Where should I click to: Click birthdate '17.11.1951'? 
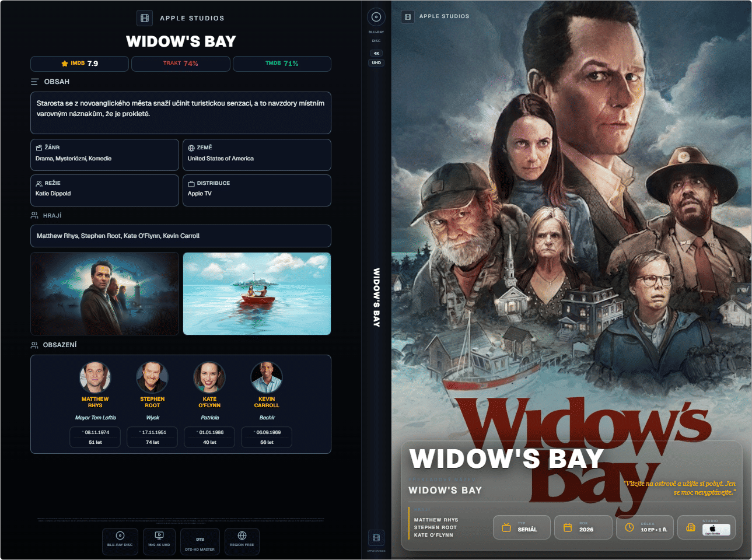tap(154, 432)
